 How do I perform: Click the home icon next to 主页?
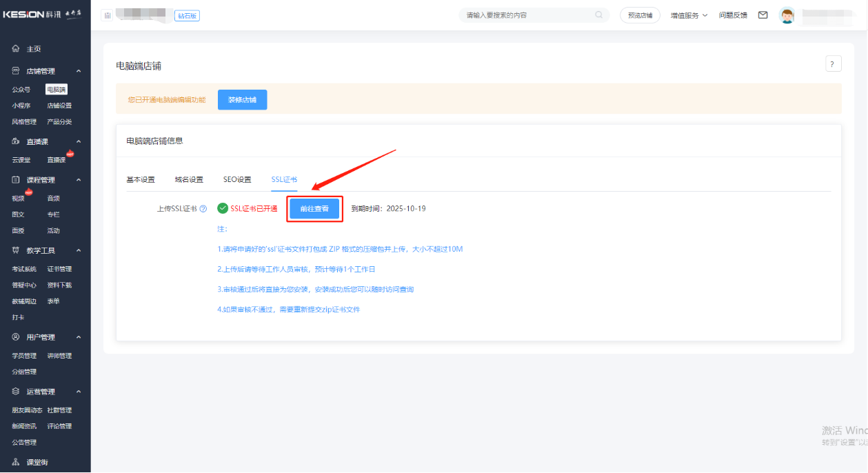(16, 49)
